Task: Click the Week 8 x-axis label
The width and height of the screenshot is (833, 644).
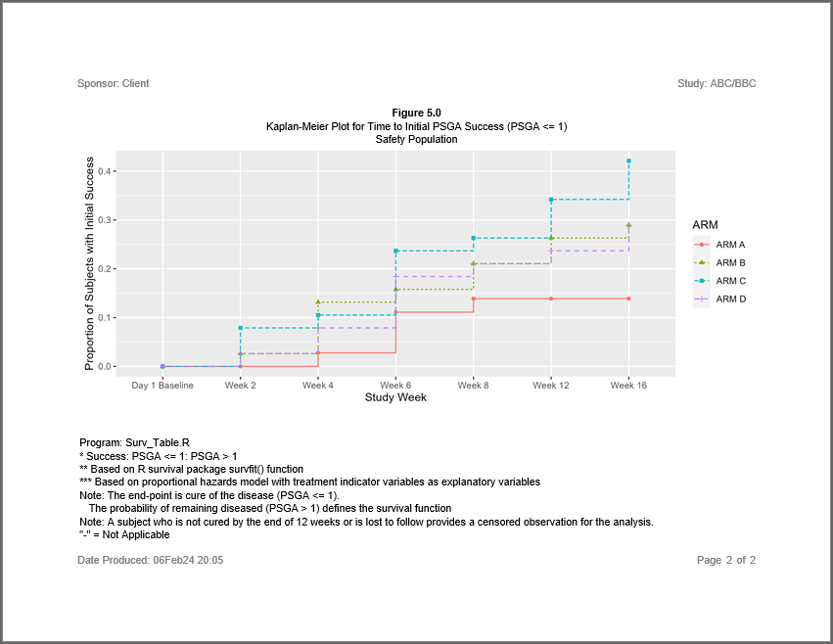Action: point(473,386)
